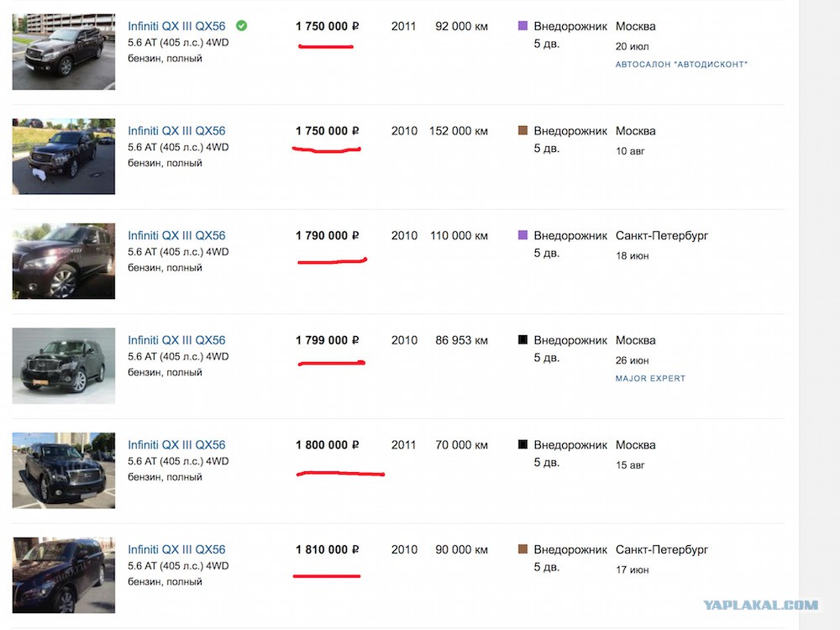Click brown color swatch in 152 000 км row

(522, 130)
